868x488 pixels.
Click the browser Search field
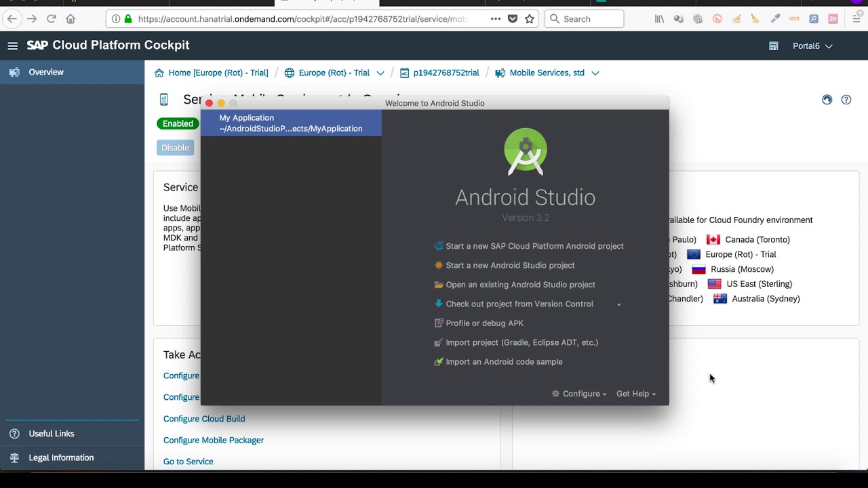pos(585,19)
